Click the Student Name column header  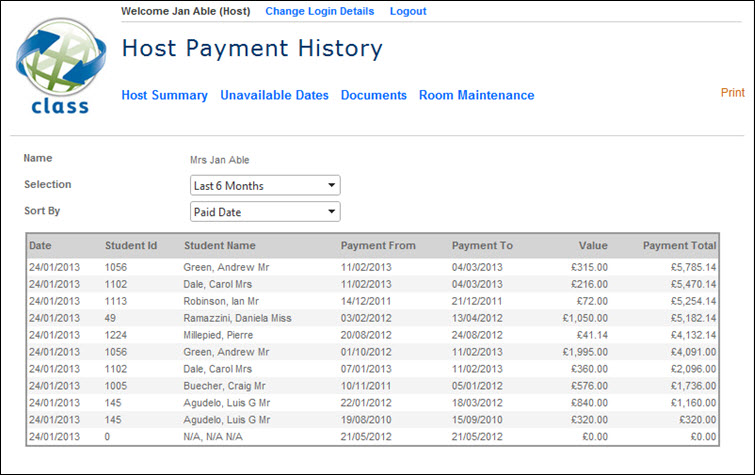point(219,246)
